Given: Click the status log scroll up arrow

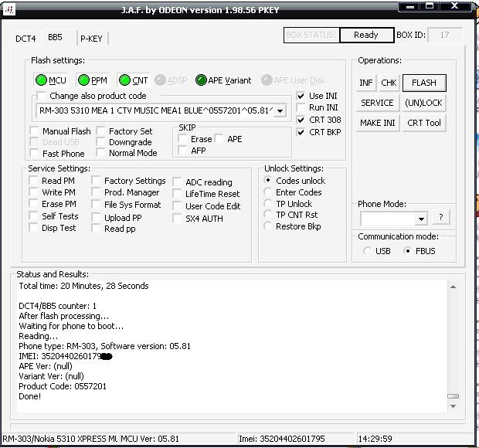Looking at the screenshot, I should point(453,287).
